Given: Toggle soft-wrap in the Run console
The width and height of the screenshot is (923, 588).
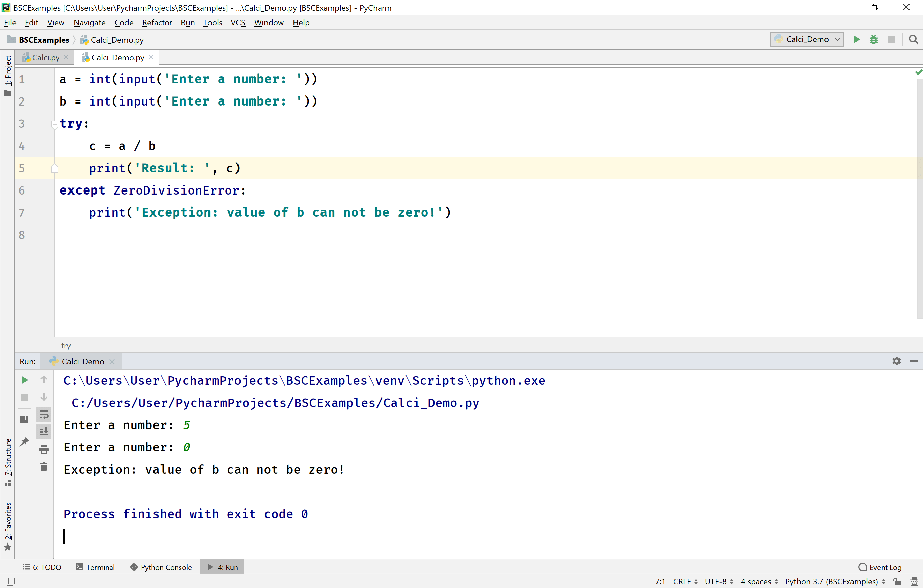Looking at the screenshot, I should pos(44,414).
